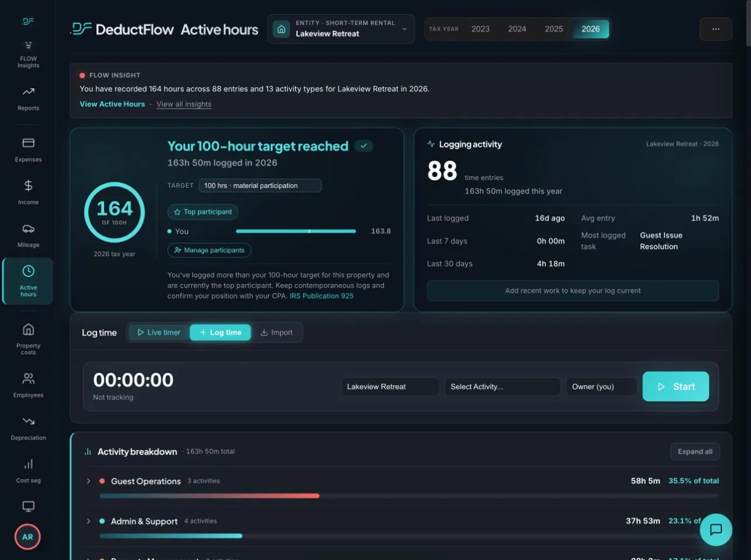Open View all insights link
The height and width of the screenshot is (560, 751).
[x=184, y=104]
